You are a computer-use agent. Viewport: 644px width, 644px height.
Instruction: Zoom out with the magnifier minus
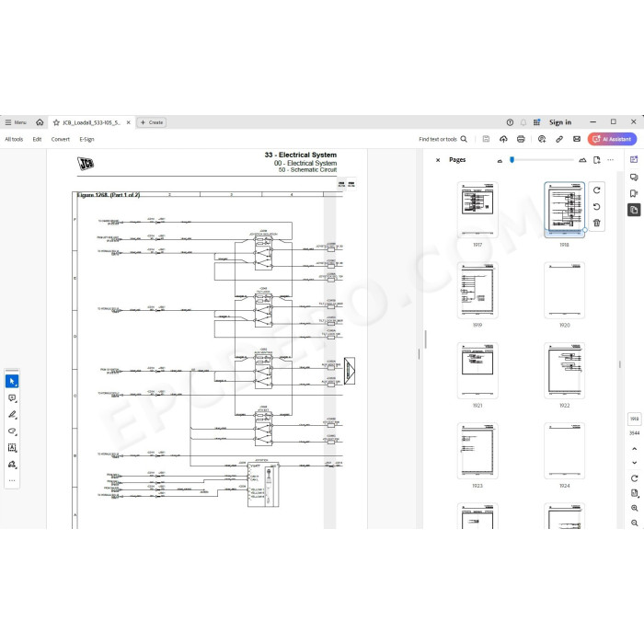point(634,523)
